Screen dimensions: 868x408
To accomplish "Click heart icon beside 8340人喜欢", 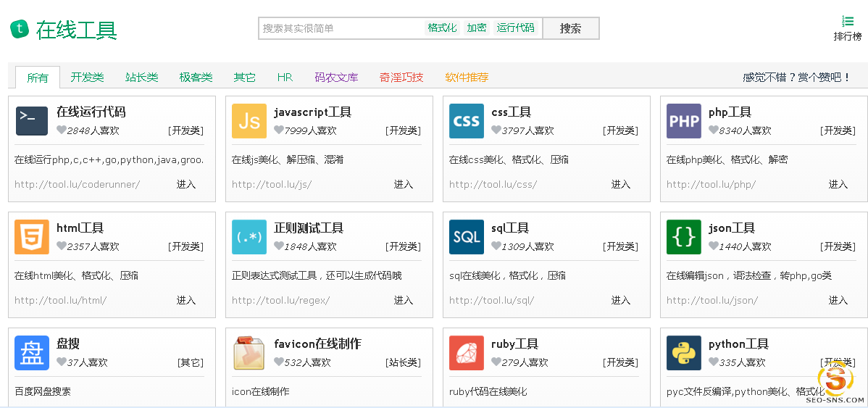I will point(714,130).
